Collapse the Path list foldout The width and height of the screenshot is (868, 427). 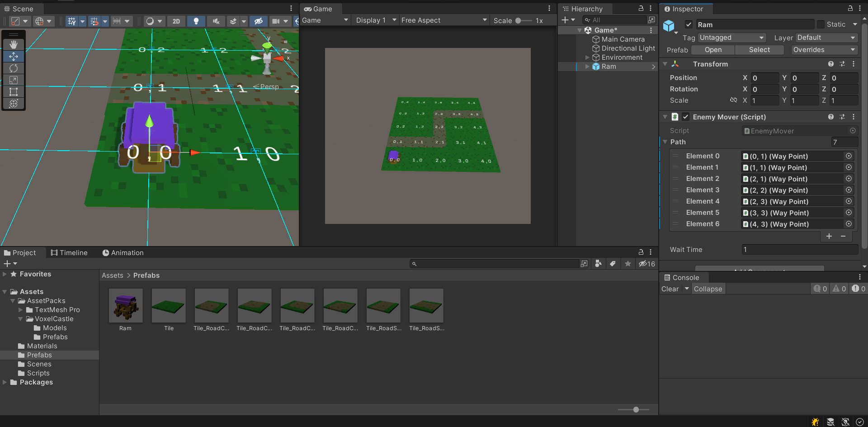pos(665,142)
